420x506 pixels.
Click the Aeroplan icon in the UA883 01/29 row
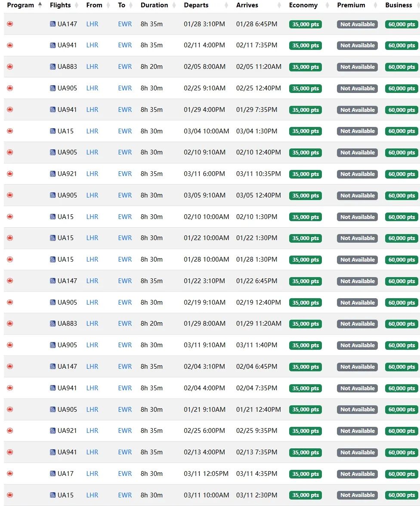coord(10,324)
